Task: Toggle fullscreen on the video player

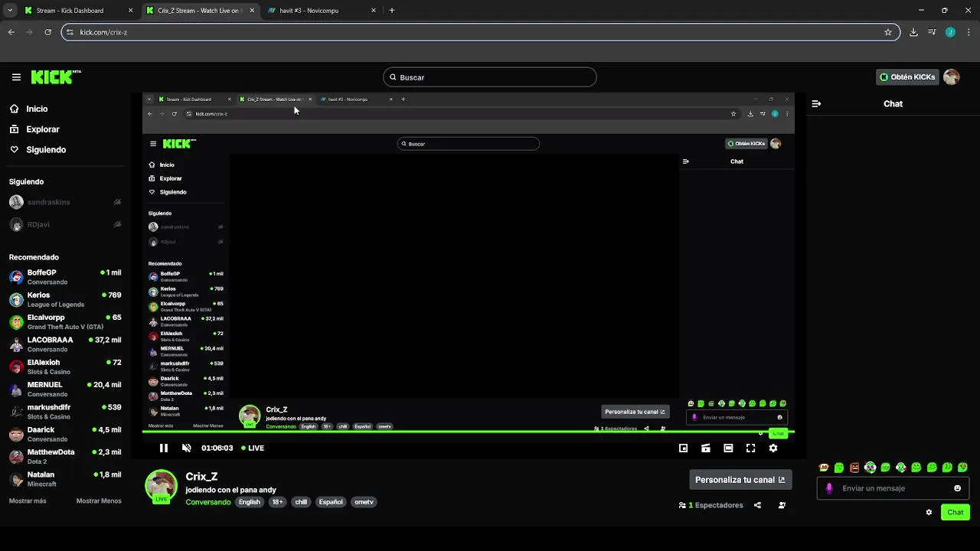Action: tap(750, 448)
